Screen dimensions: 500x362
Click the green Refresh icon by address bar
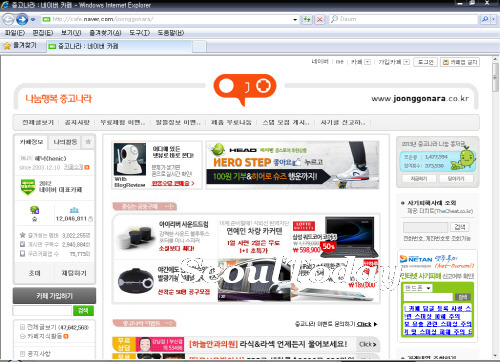click(307, 19)
